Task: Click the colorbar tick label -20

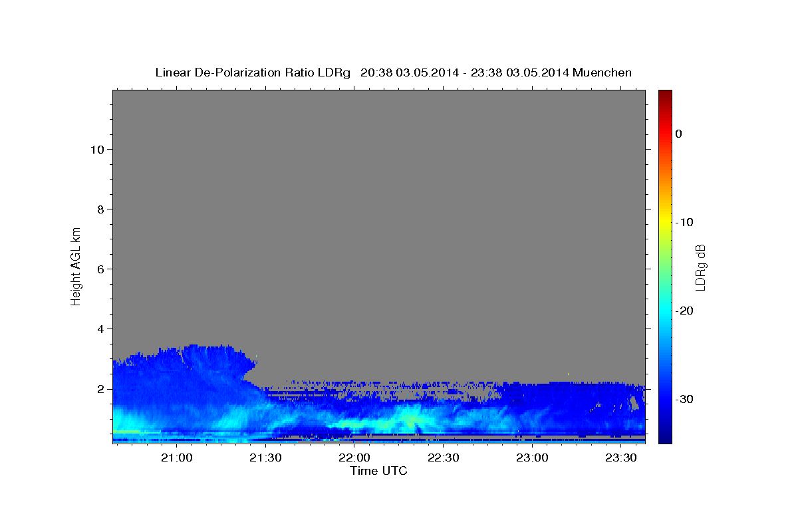Action: [684, 311]
